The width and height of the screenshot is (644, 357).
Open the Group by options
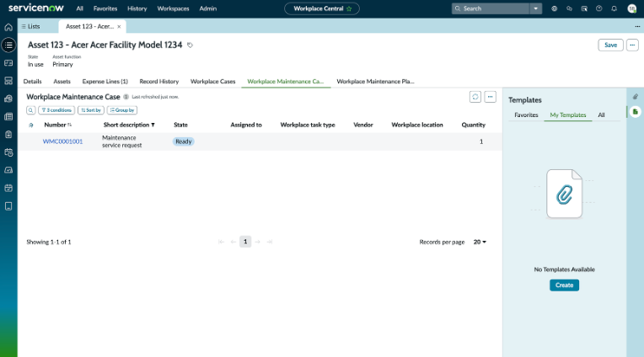coord(122,110)
